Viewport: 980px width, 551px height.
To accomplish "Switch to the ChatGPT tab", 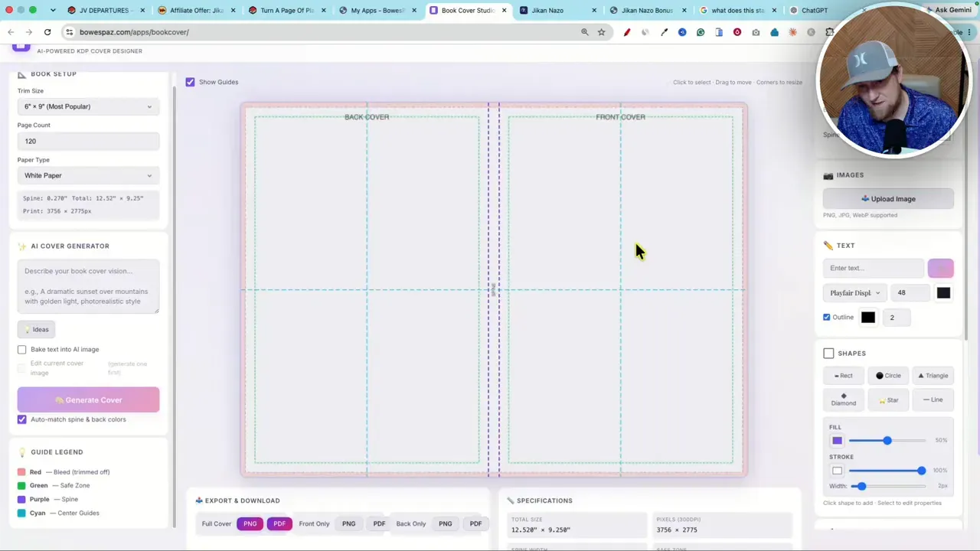I will tap(814, 11).
